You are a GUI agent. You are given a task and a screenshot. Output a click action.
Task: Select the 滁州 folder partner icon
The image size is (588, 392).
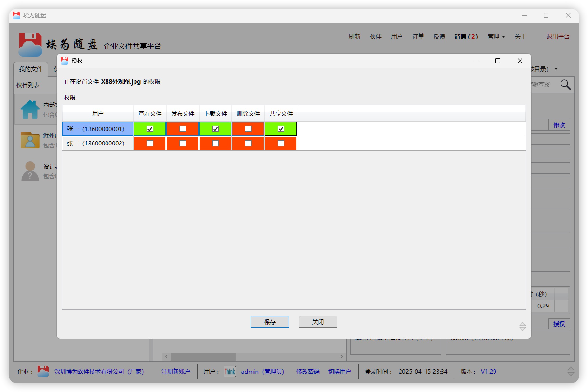pos(30,140)
